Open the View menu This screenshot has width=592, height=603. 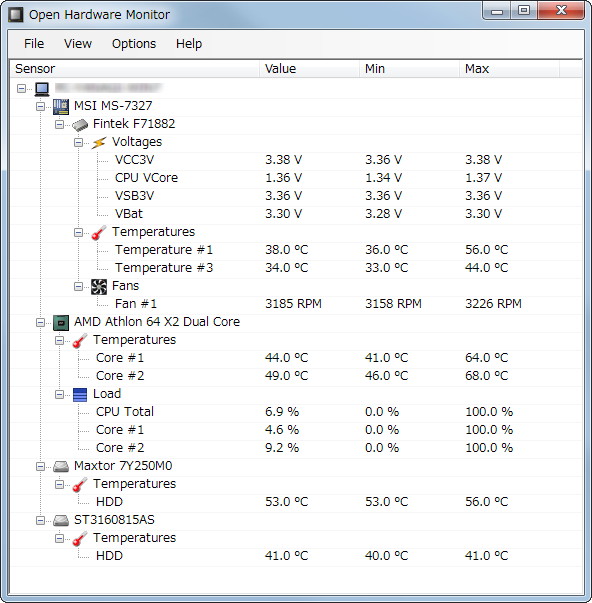pos(78,44)
